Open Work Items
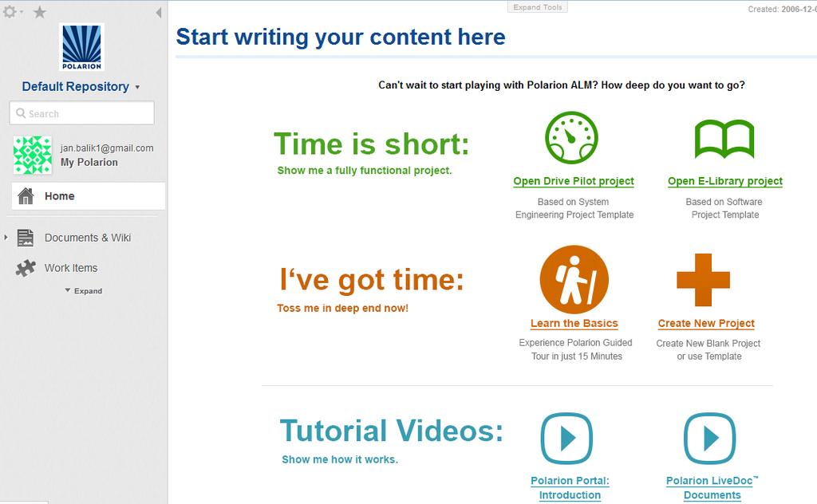 (x=71, y=268)
